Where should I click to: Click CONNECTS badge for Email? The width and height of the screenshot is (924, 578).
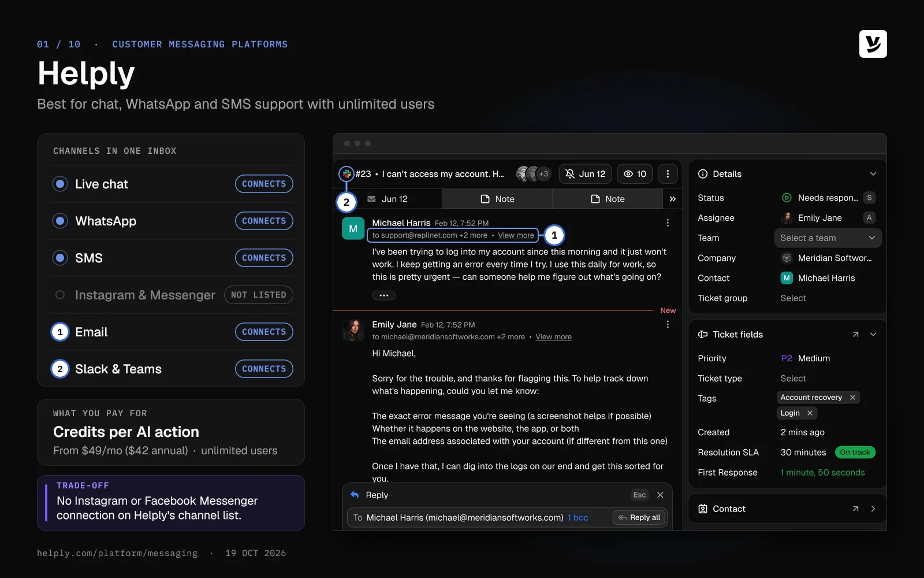[x=264, y=332]
